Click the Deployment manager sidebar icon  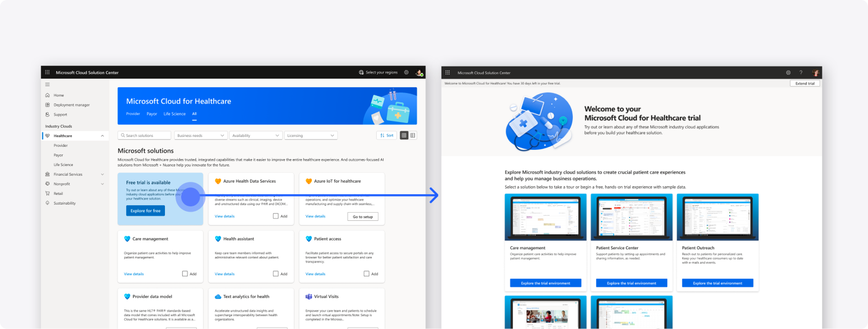47,105
